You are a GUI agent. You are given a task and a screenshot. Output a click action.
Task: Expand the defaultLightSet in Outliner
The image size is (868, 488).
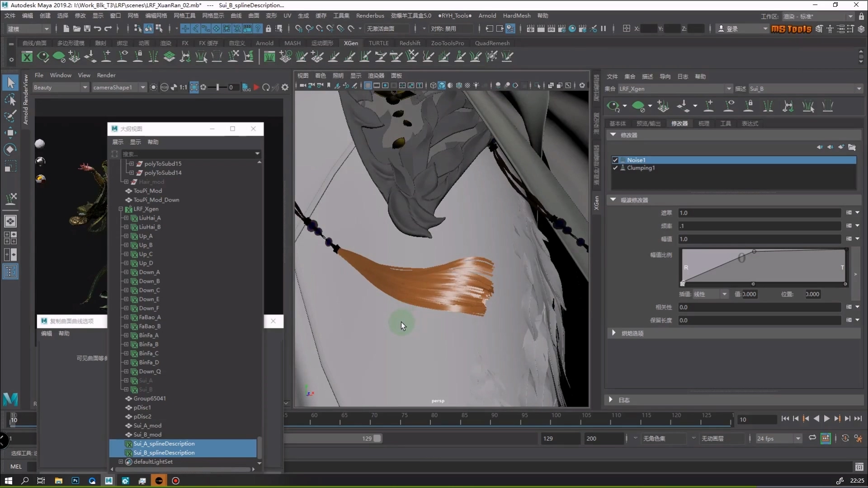(121, 462)
